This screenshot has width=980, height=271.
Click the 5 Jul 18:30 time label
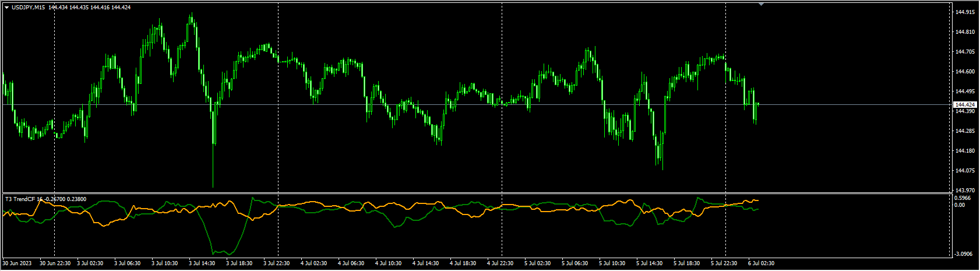[x=687, y=263]
